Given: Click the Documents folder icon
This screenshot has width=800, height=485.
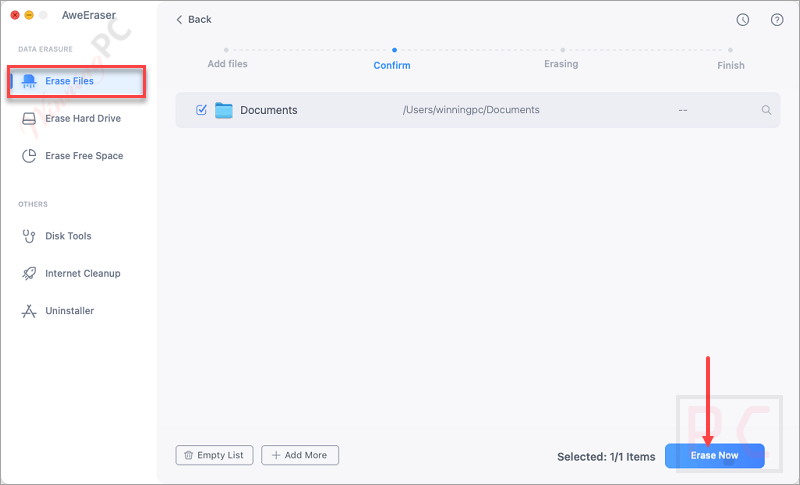Looking at the screenshot, I should point(223,110).
